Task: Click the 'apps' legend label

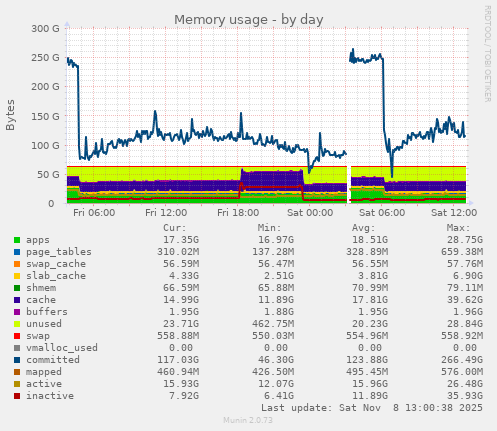Action: 38,240
